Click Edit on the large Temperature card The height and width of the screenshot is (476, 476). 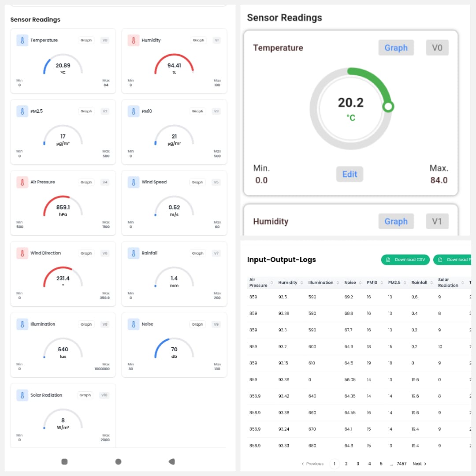point(350,174)
